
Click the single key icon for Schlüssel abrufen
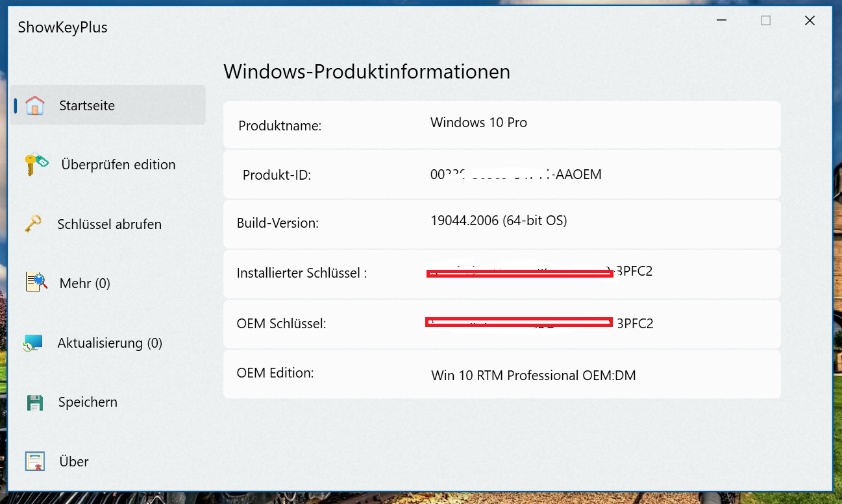[x=33, y=224]
